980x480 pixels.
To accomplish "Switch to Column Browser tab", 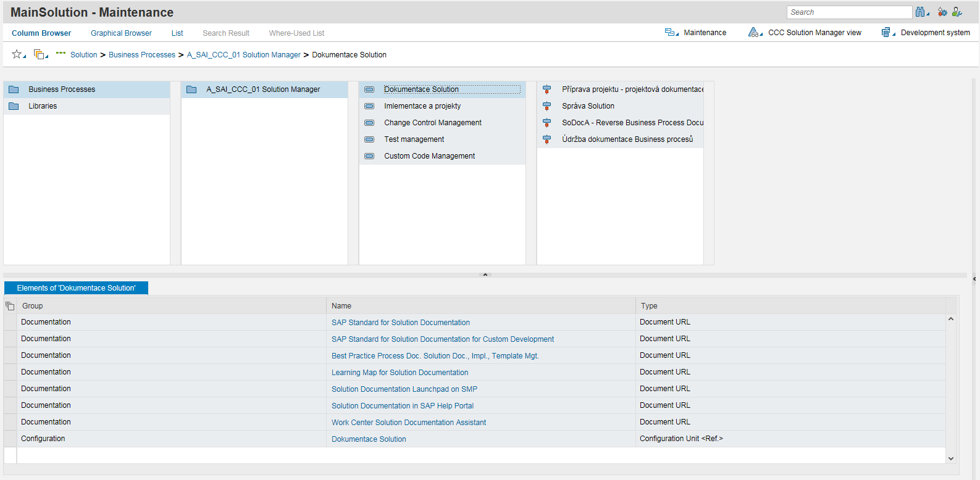I will point(41,33).
